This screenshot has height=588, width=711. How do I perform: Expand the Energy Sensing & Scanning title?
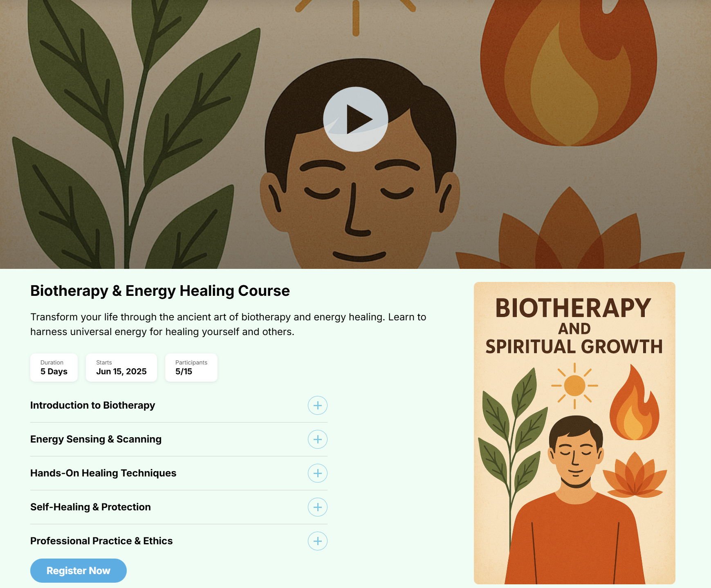click(96, 439)
